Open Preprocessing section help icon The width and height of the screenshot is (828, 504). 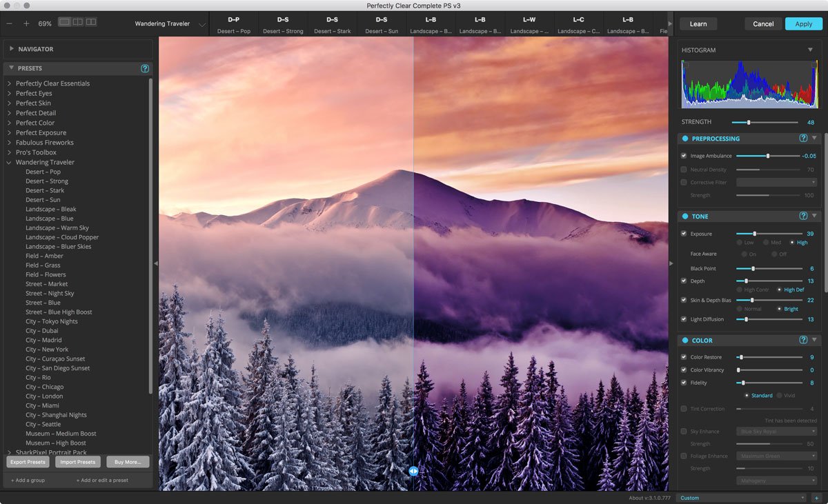point(803,139)
